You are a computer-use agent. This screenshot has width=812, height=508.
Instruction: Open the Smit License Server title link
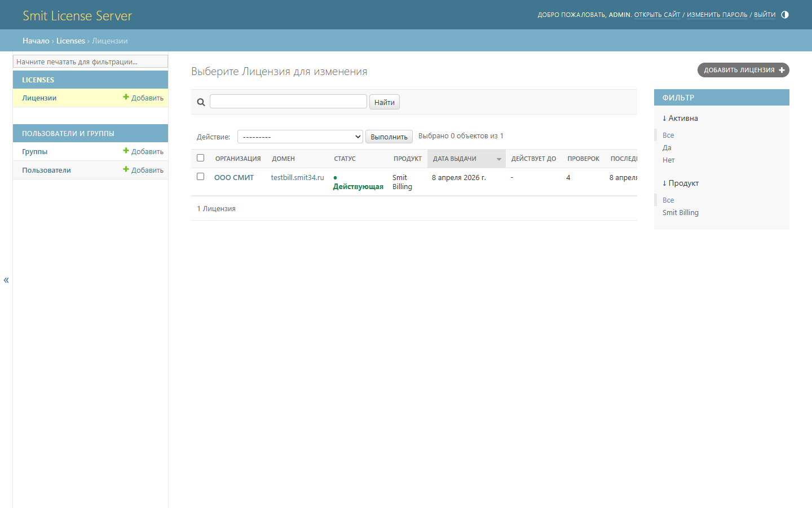[x=77, y=16]
